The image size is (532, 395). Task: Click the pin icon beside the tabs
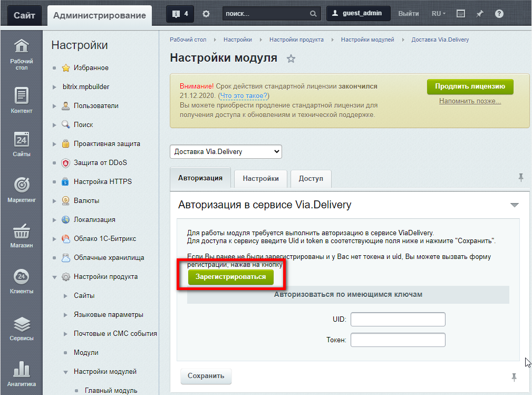click(x=521, y=177)
